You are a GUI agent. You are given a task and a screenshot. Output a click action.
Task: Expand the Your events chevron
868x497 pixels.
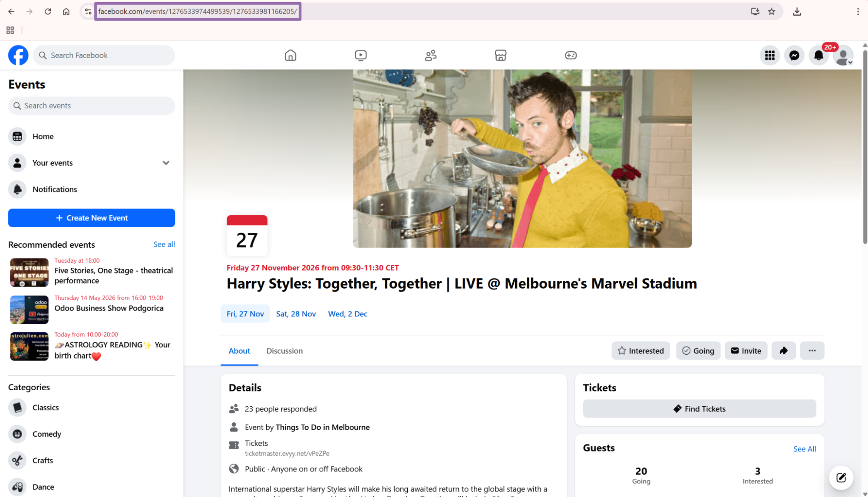coord(166,163)
